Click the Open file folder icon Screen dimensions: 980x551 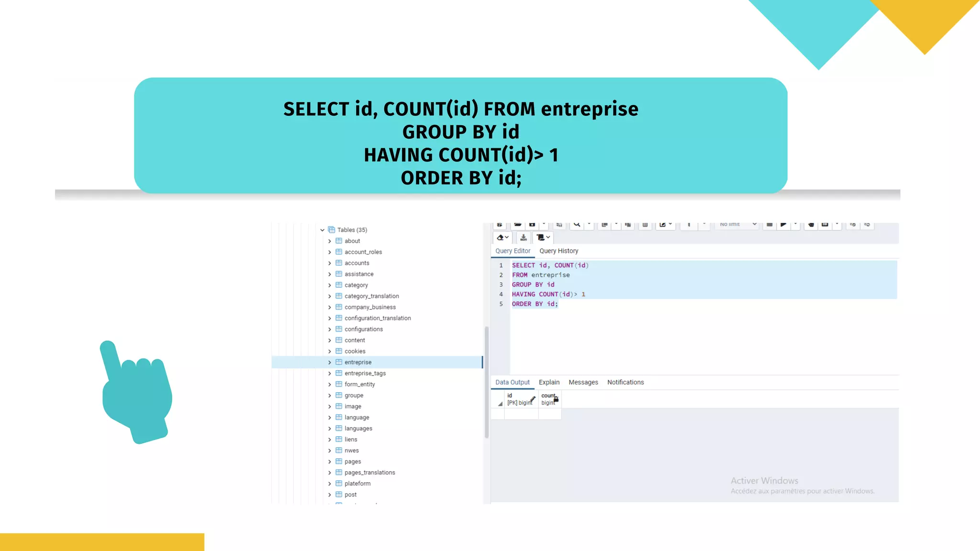point(518,225)
